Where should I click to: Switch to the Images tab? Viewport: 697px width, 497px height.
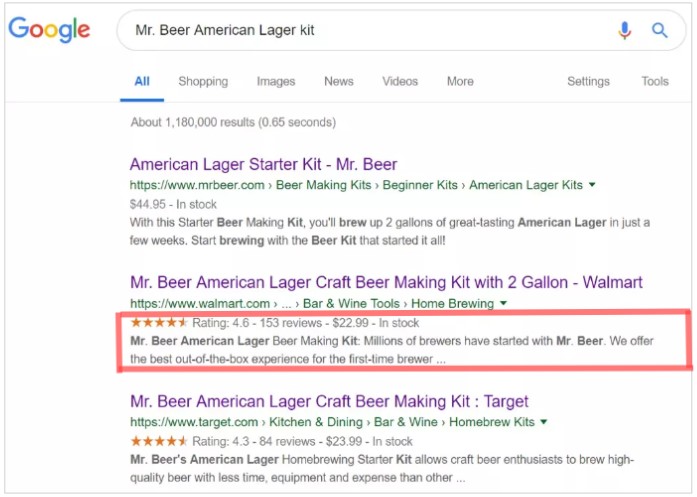point(276,81)
